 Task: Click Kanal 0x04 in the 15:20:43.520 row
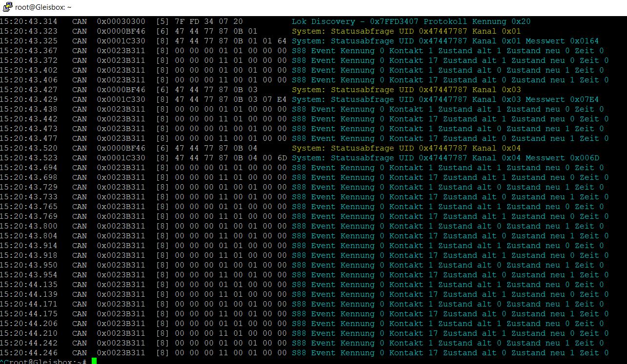497,148
